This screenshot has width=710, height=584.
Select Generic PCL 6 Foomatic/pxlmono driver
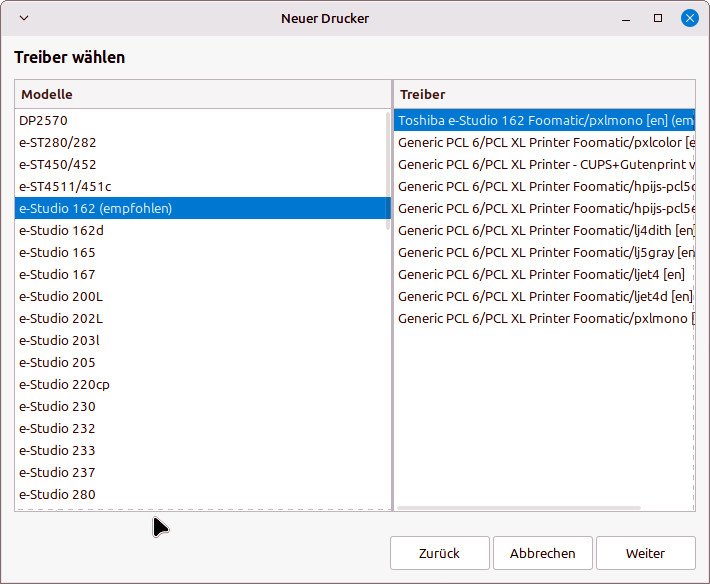point(544,318)
